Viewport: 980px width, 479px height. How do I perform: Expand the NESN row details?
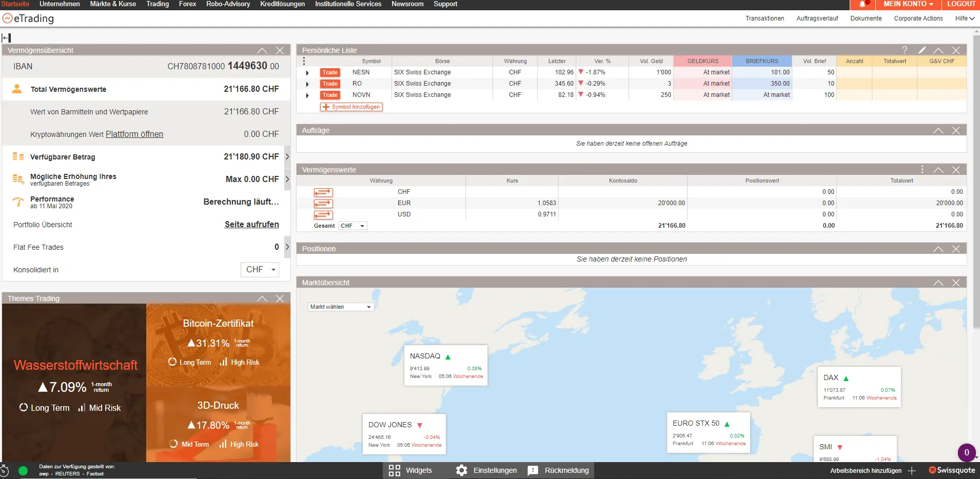point(307,73)
